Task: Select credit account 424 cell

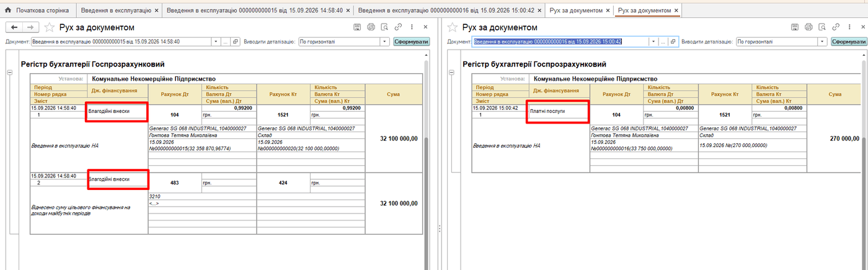Action: click(x=283, y=182)
